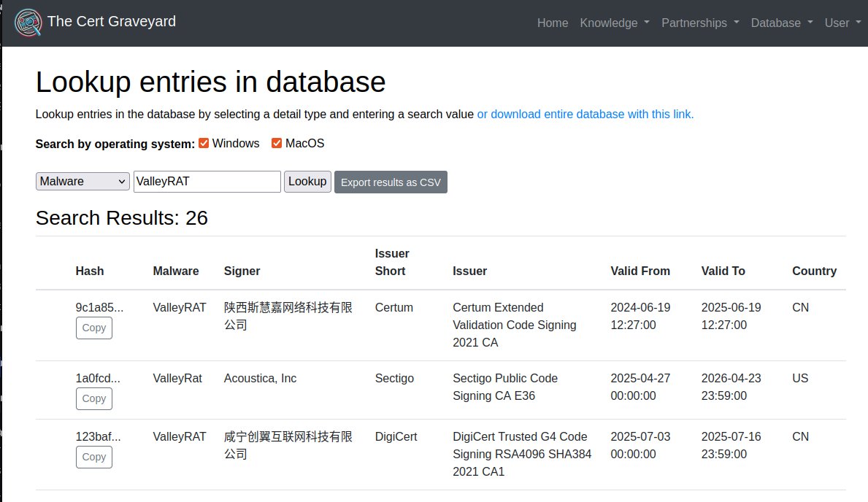
Task: Disable the MacOS operating system filter
Action: click(275, 142)
